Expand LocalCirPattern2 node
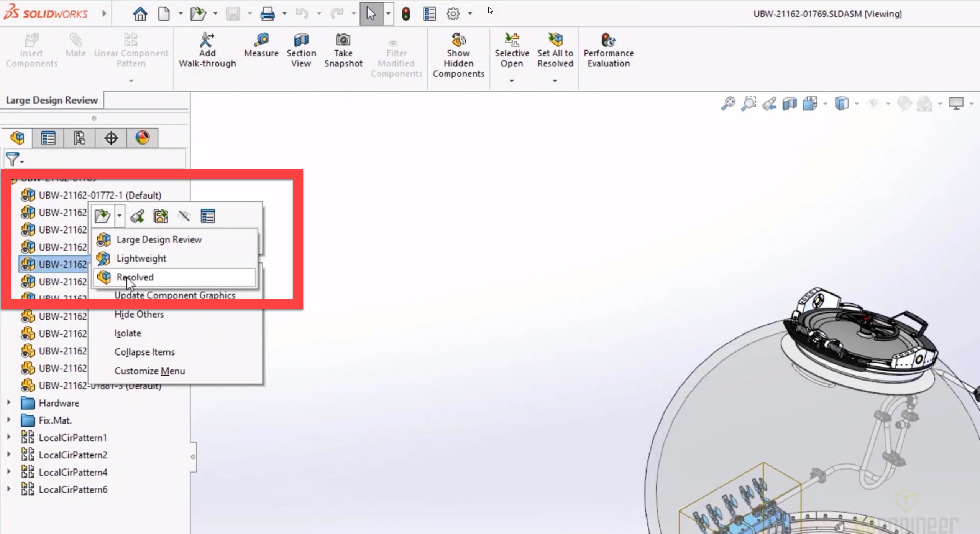980x534 pixels. tap(9, 454)
